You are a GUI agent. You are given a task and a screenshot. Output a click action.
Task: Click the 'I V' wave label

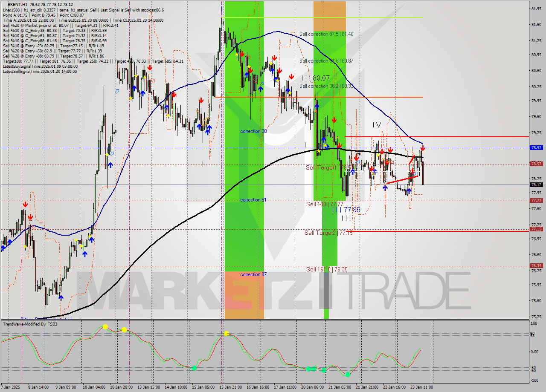(x=377, y=125)
